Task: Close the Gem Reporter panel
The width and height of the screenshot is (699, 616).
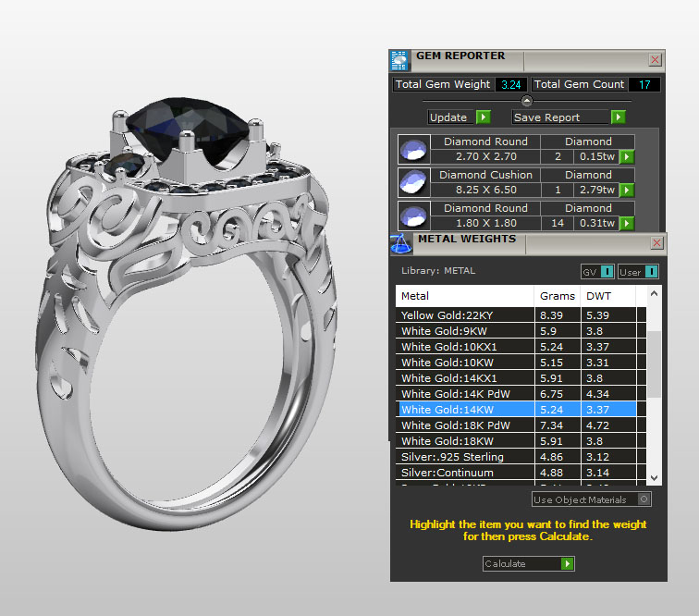Action: 655,60
